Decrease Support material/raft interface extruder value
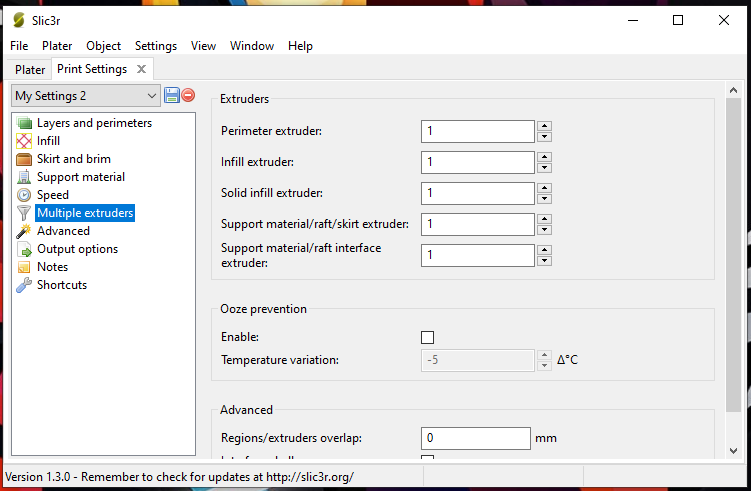 click(544, 261)
